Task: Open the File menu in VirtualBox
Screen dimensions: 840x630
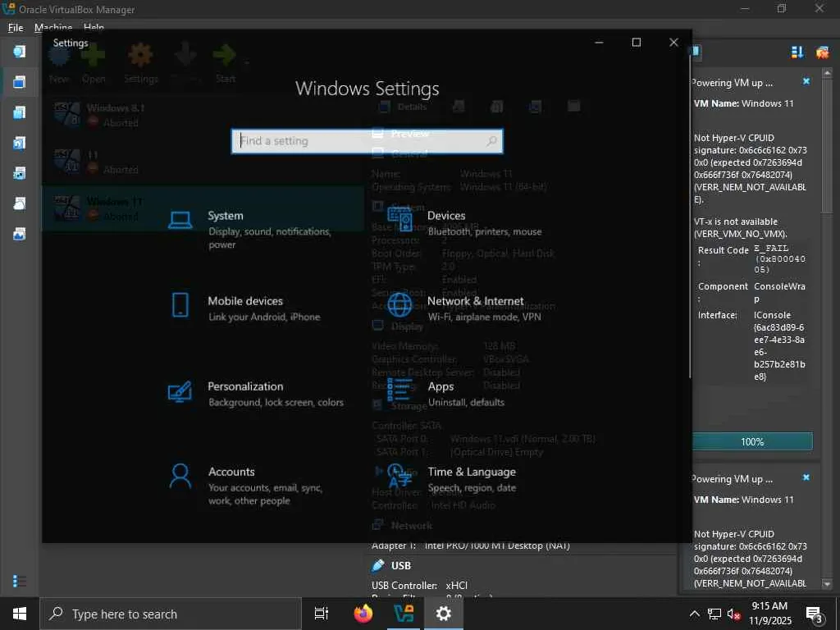Action: pyautogui.click(x=16, y=27)
